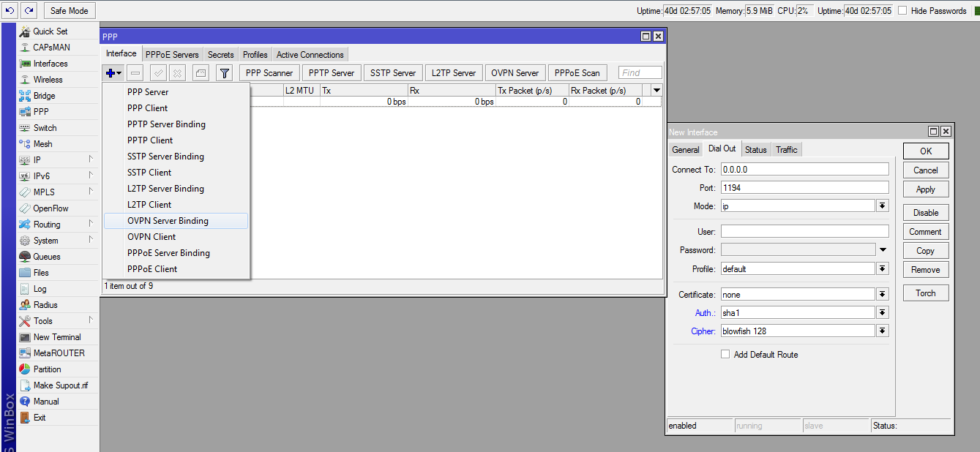This screenshot has width=980, height=452.
Task: Click the OVPN Server button
Action: click(x=515, y=73)
